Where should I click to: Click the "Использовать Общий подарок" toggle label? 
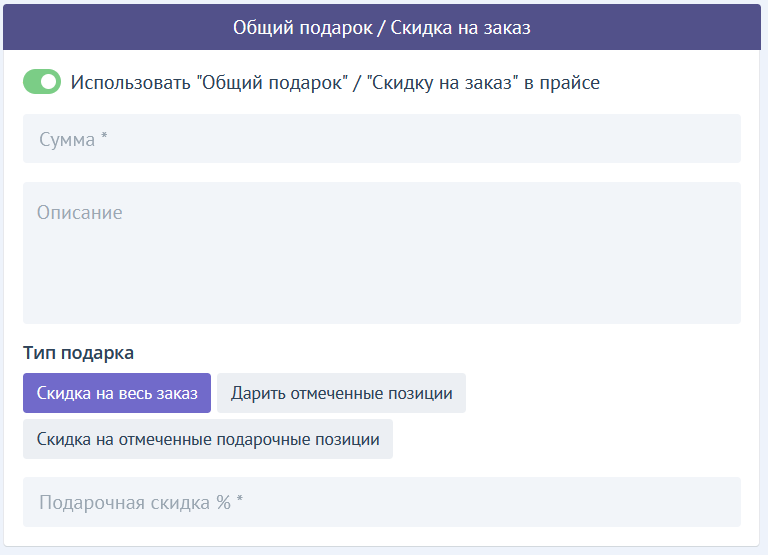tap(335, 82)
